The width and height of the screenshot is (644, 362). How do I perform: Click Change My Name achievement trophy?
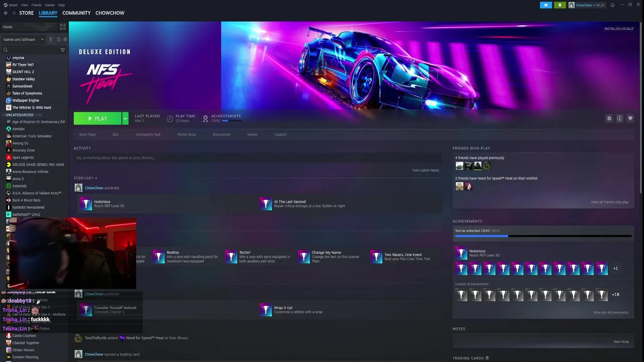303,257
